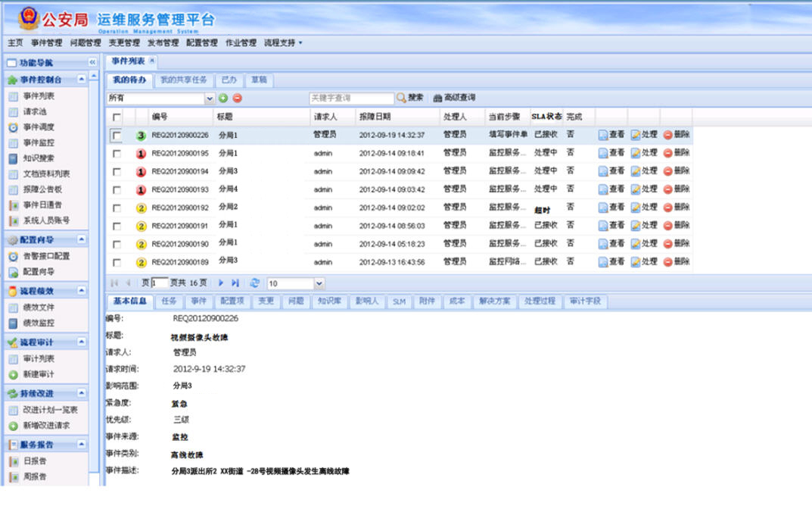The width and height of the screenshot is (812, 506).
Task: Open the page size dropdown showing 10
Action: tap(319, 283)
